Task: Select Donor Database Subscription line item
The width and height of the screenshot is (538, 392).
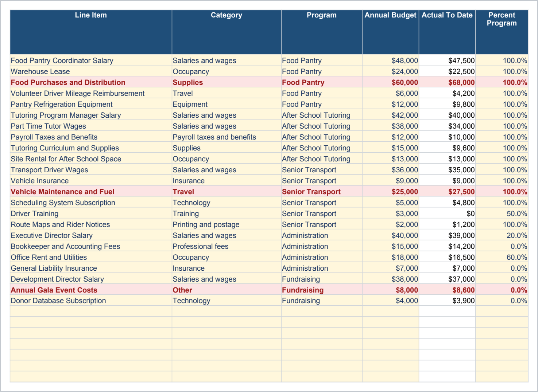Action: point(91,301)
